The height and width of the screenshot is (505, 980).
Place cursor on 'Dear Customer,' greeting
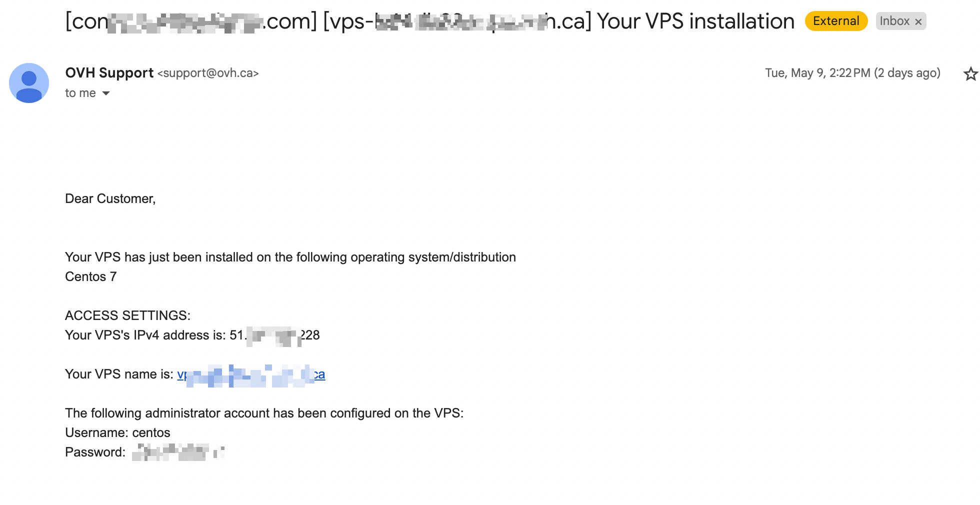pyautogui.click(x=110, y=198)
